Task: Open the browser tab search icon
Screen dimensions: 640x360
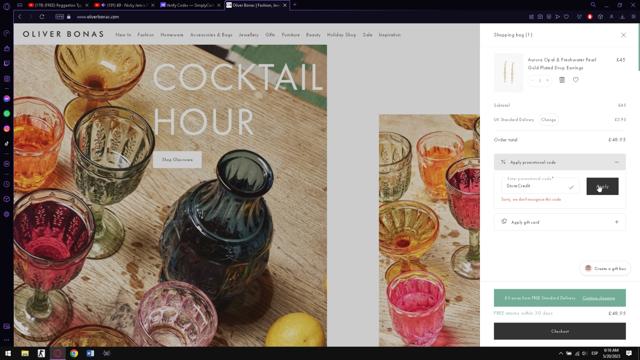Action: (x=593, y=5)
